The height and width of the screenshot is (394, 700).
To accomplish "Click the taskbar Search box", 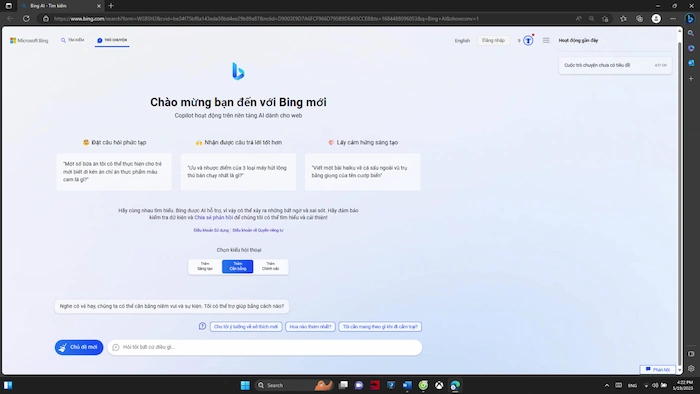I will [x=294, y=385].
